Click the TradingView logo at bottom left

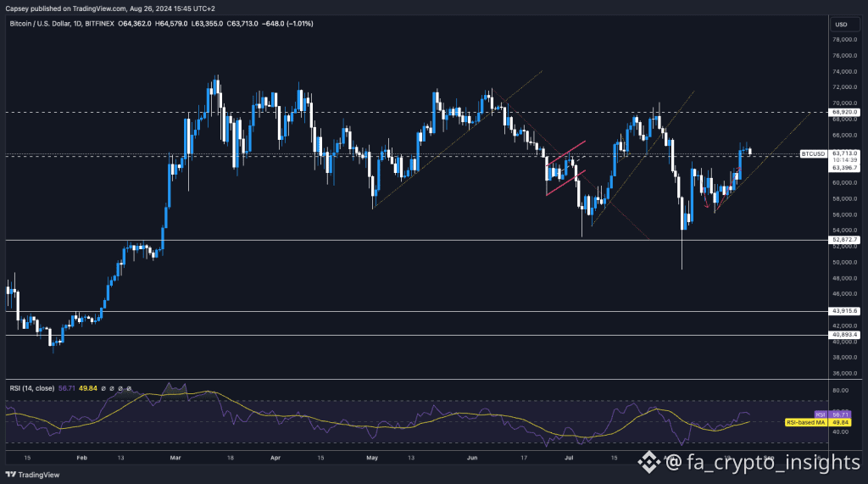click(x=32, y=475)
